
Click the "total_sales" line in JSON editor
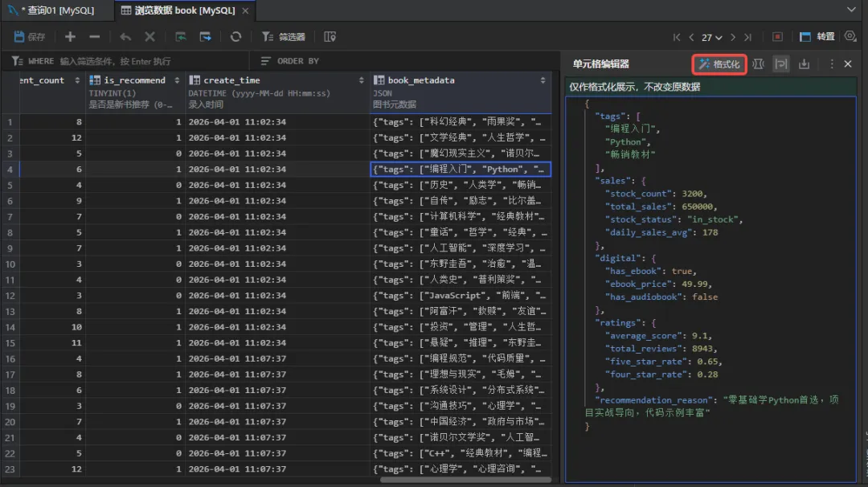click(661, 207)
